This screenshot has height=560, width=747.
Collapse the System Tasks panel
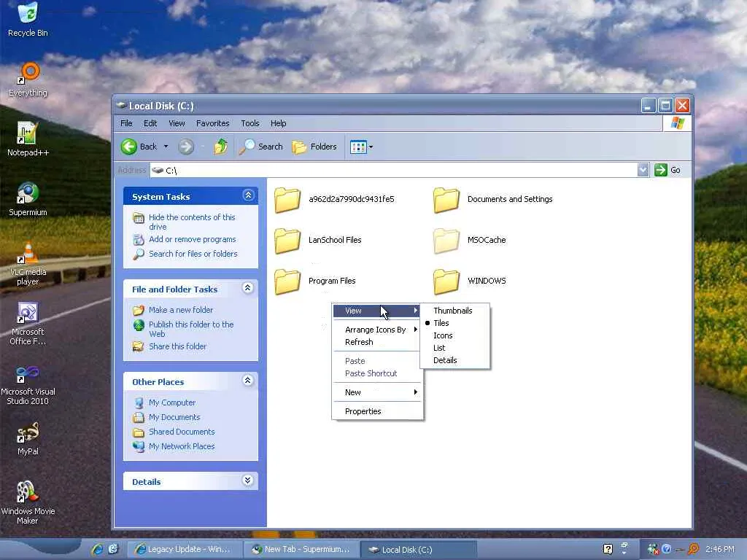pos(248,195)
